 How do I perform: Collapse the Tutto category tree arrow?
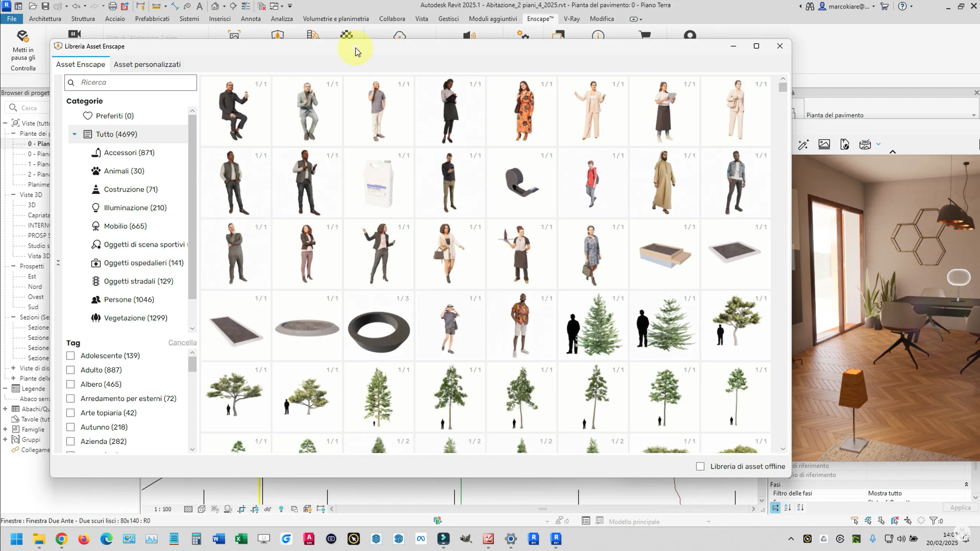pos(75,134)
